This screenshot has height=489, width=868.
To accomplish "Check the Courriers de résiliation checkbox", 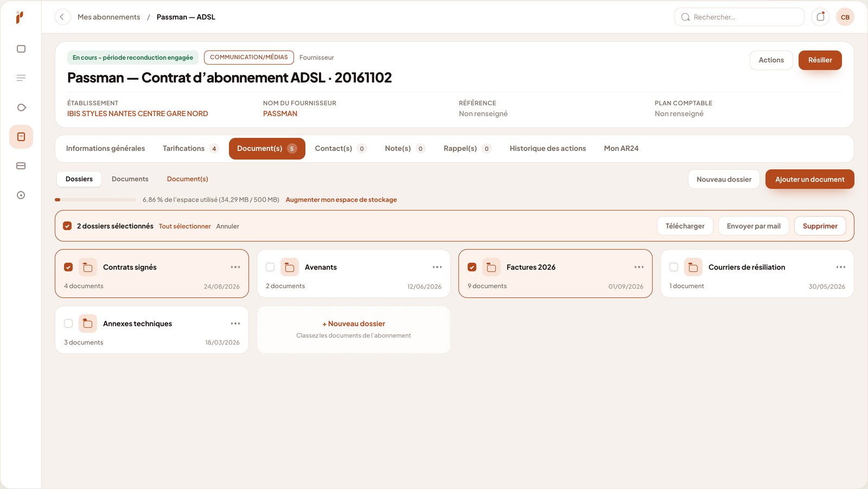I will (x=674, y=267).
